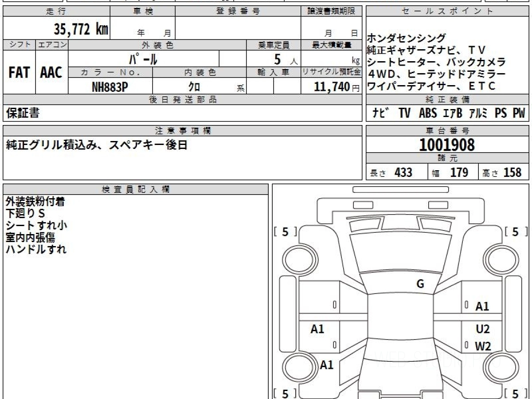
Task: Click the エアコン label
Action: [x=52, y=45]
